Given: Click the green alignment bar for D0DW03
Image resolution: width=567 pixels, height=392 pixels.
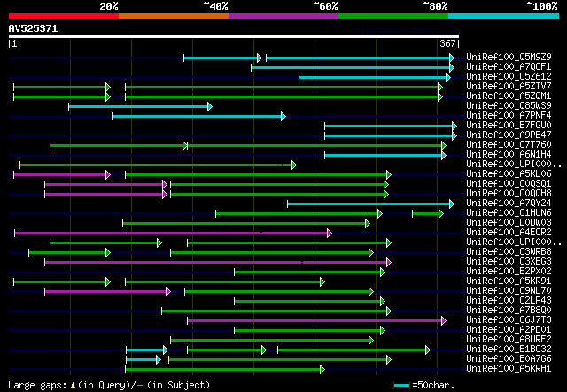Looking at the screenshot, I should click(x=246, y=224).
